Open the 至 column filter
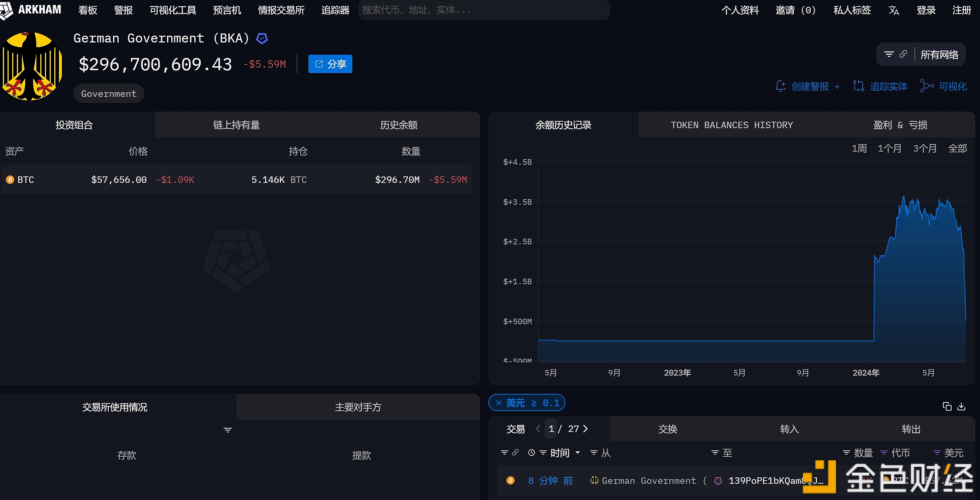The width and height of the screenshot is (980, 500). pos(715,453)
